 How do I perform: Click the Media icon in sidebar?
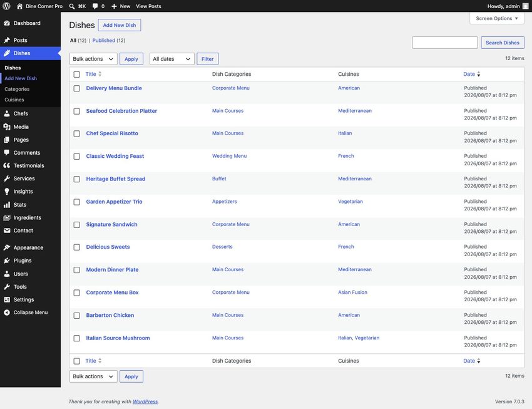coord(7,127)
